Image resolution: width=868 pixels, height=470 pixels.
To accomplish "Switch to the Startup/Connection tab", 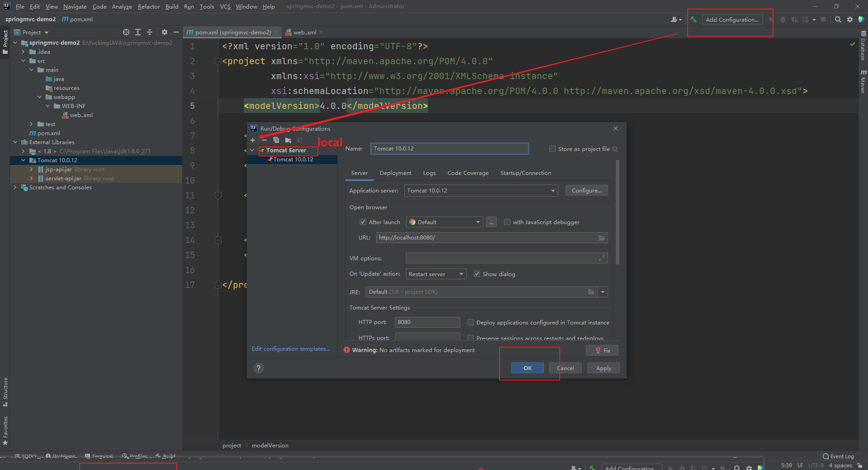I will point(525,173).
